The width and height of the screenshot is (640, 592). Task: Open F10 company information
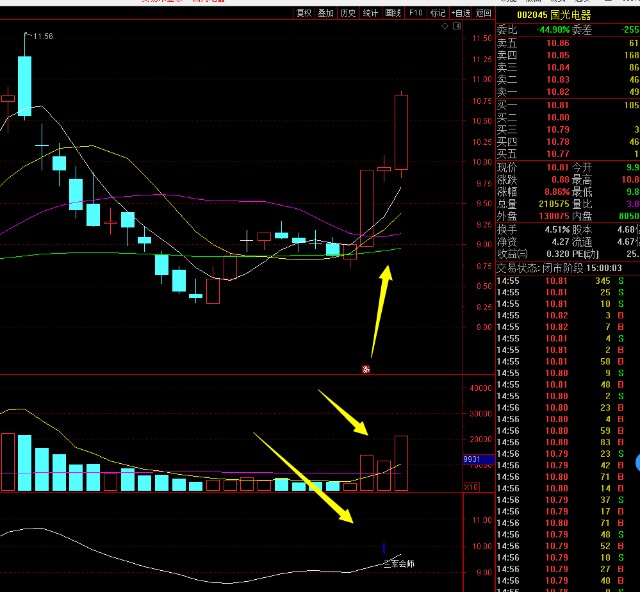pyautogui.click(x=416, y=13)
